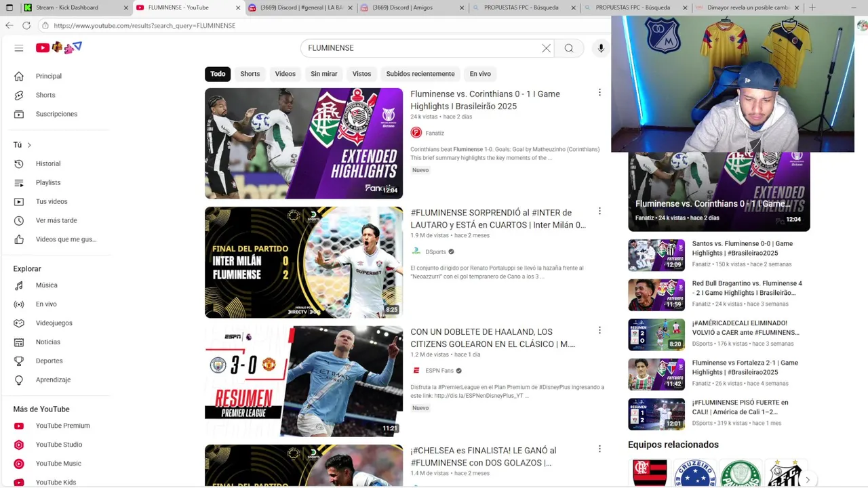
Task: Open options menu for Chelsea finalista video
Action: click(x=599, y=449)
